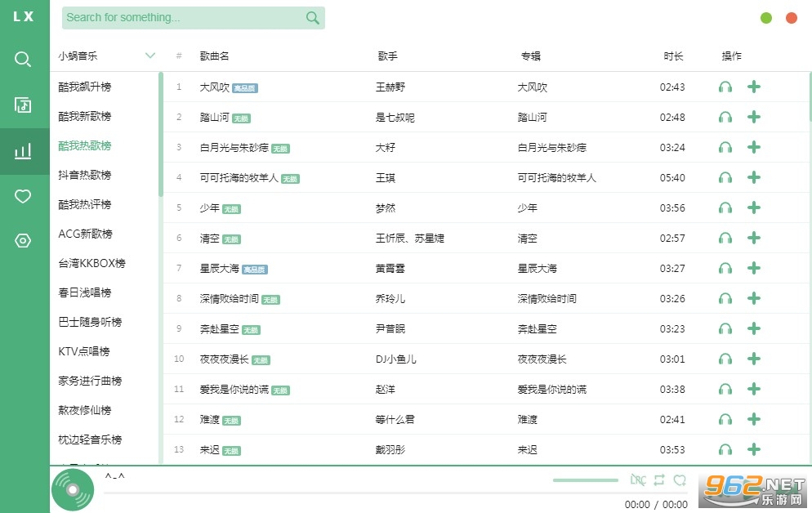This screenshot has width=812, height=513.
Task: Play 星辰大海 using its headphone icon
Action: point(725,268)
